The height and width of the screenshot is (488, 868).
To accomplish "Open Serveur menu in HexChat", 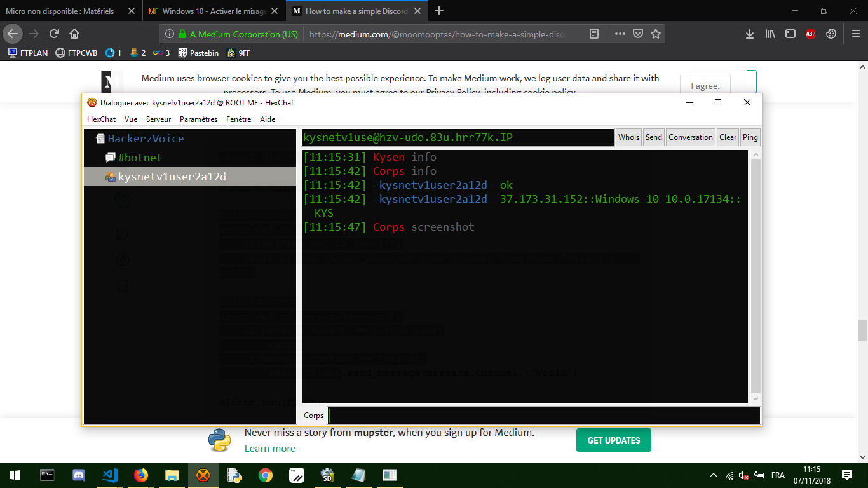I will pos(158,119).
